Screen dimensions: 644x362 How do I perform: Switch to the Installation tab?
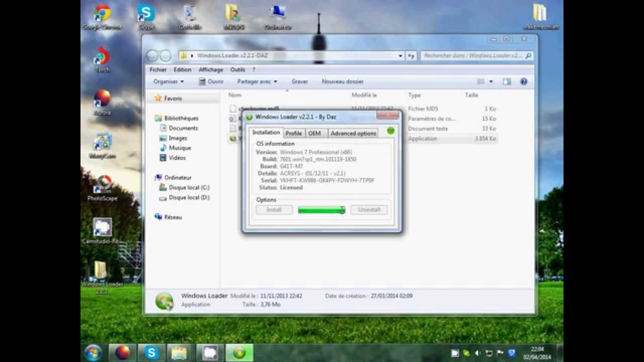(266, 132)
